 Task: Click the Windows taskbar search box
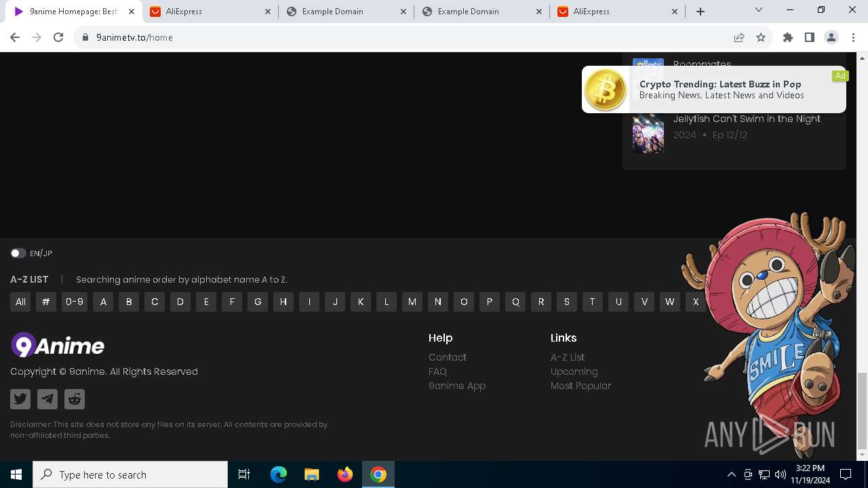click(x=130, y=474)
